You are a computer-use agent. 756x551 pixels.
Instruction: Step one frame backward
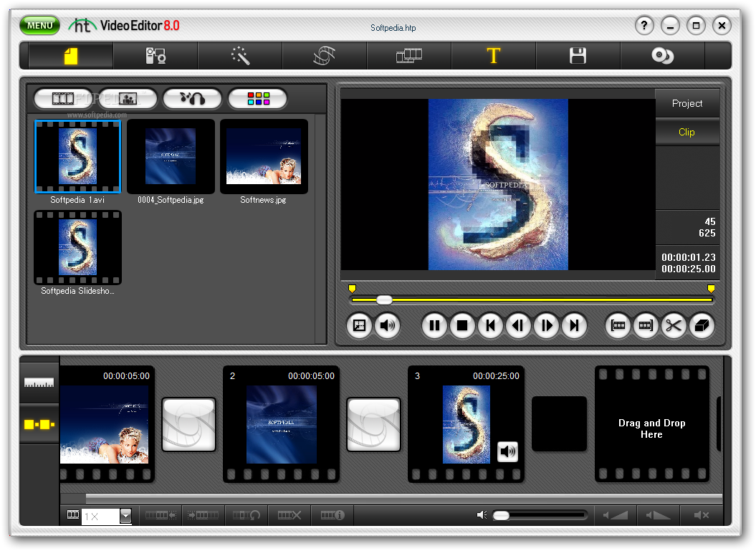518,326
